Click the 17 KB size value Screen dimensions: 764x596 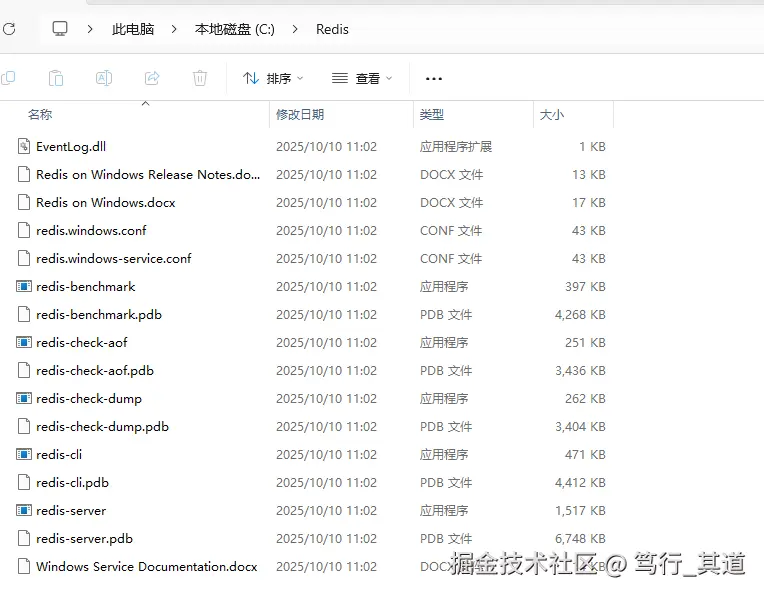pos(589,203)
